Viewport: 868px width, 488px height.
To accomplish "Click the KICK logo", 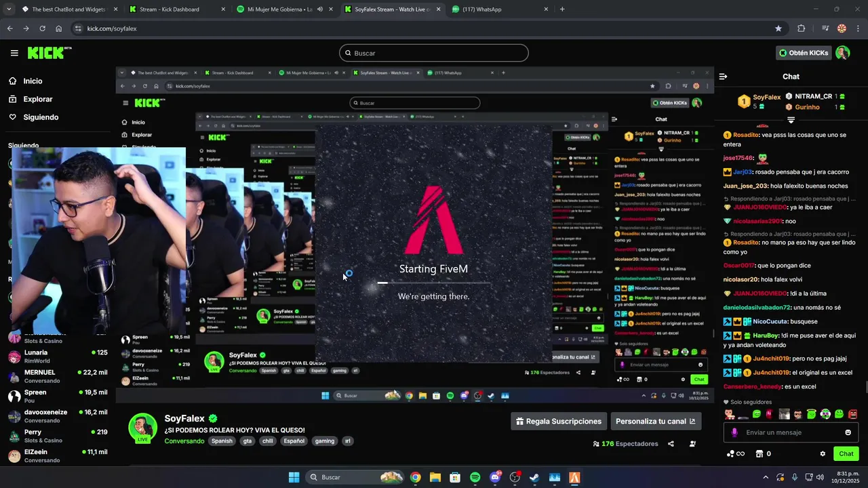I will coord(49,53).
